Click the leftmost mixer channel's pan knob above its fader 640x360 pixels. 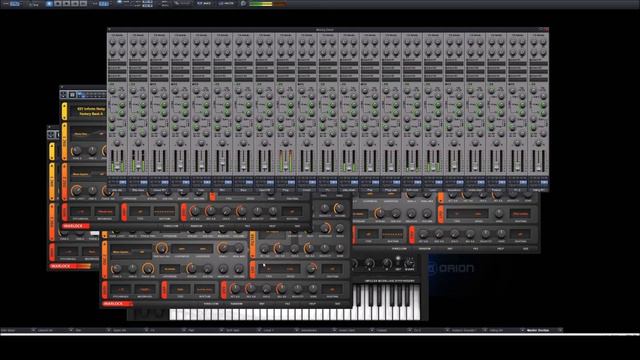coord(117,143)
